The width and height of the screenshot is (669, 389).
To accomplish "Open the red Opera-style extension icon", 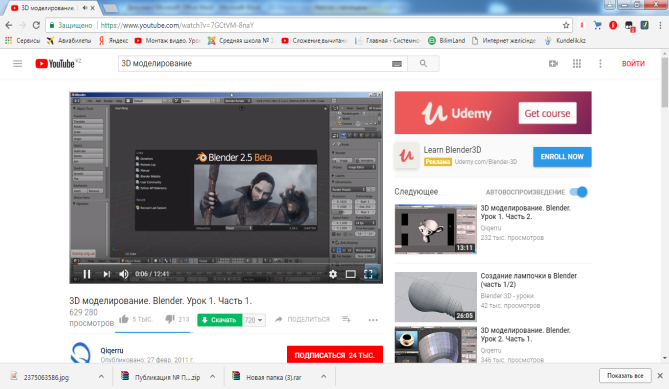I will (613, 26).
